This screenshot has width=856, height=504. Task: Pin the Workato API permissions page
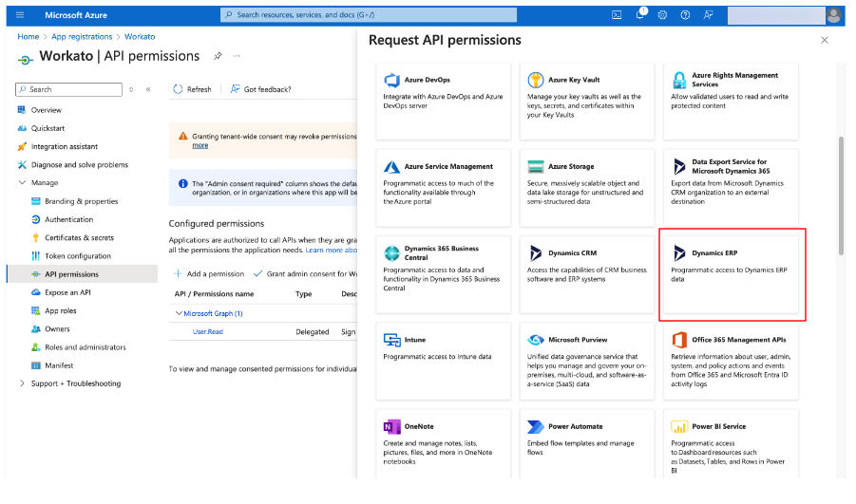[x=218, y=56]
